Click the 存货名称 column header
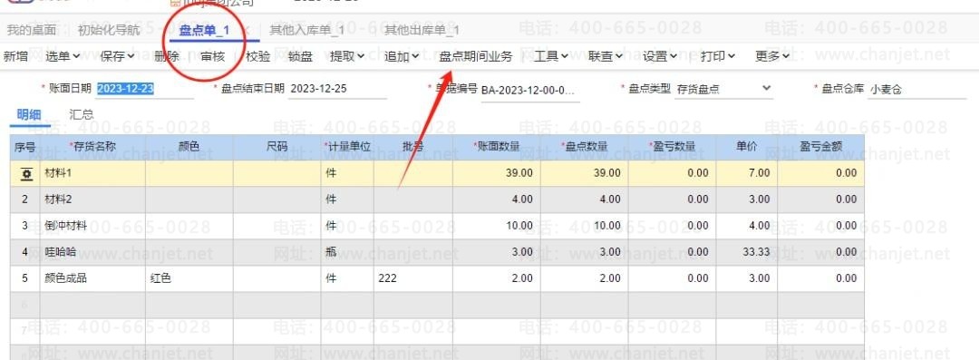The width and height of the screenshot is (980, 360). 93,148
